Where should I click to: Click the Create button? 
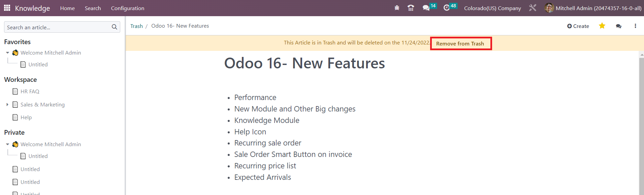[x=578, y=26]
